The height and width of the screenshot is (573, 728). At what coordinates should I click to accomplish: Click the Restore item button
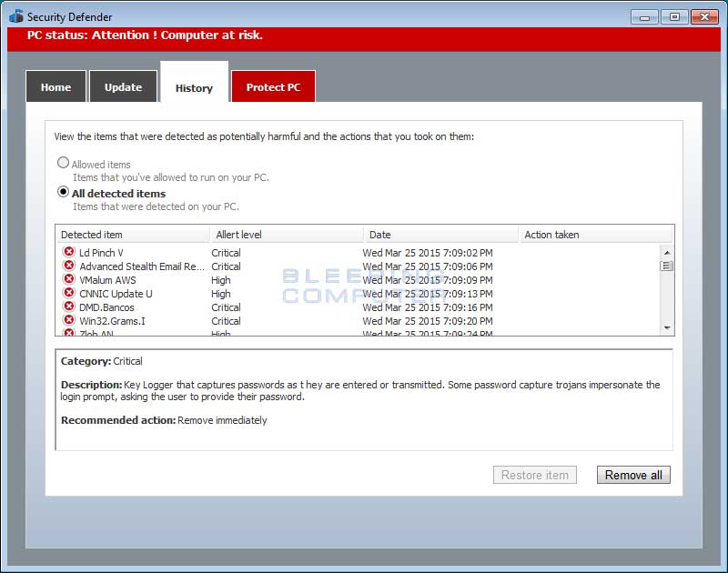534,474
